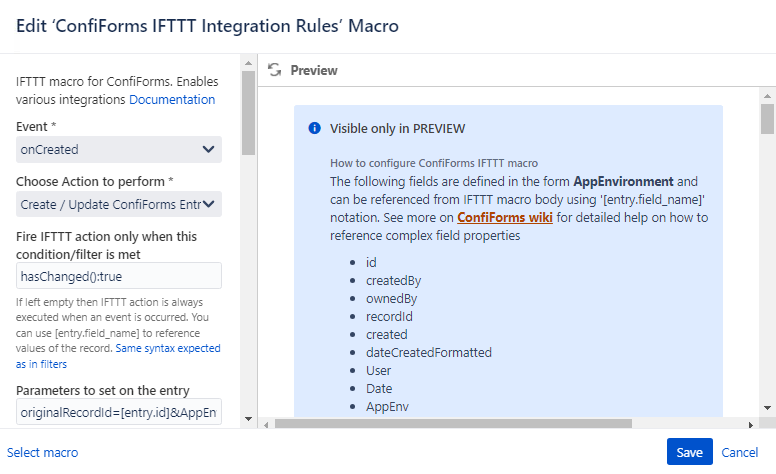Click the 'Parameters to set on the entry' label
Viewport: 776px width, 474px height.
pos(102,390)
